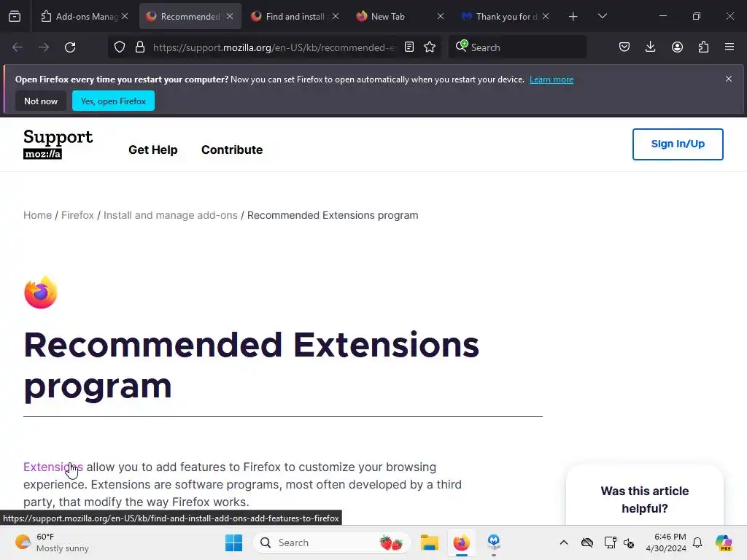Toggle reader view icon
This screenshot has height=560, width=747.
click(x=409, y=47)
